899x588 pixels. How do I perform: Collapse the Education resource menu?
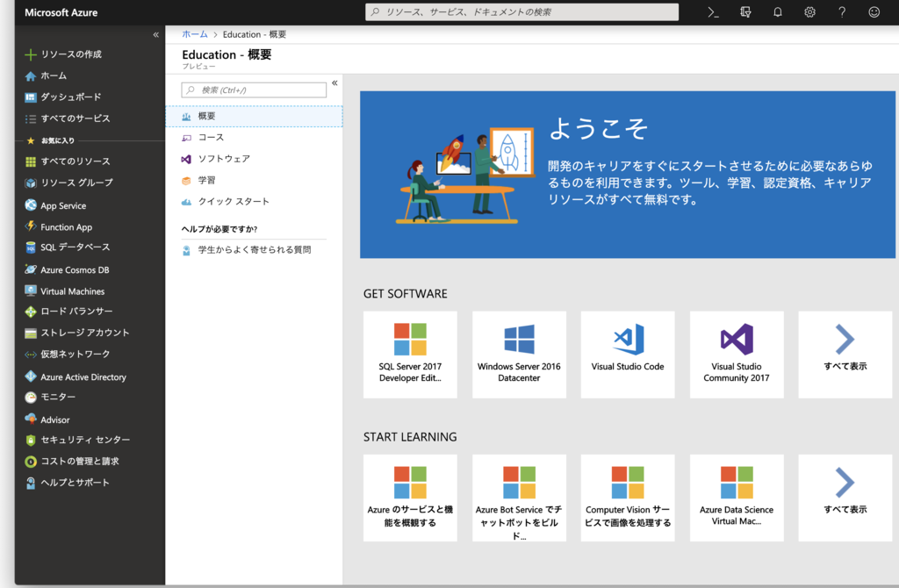[334, 83]
